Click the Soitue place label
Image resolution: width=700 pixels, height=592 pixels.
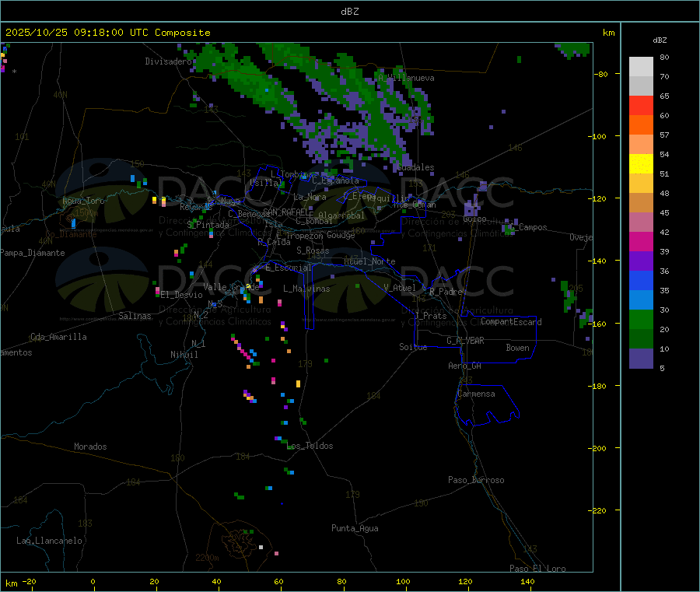[413, 347]
